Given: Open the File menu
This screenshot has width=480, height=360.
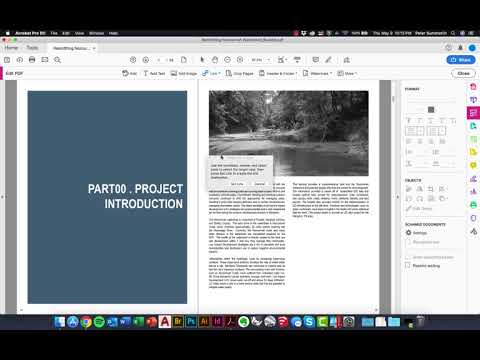Looking at the screenshot, I should (54, 33).
